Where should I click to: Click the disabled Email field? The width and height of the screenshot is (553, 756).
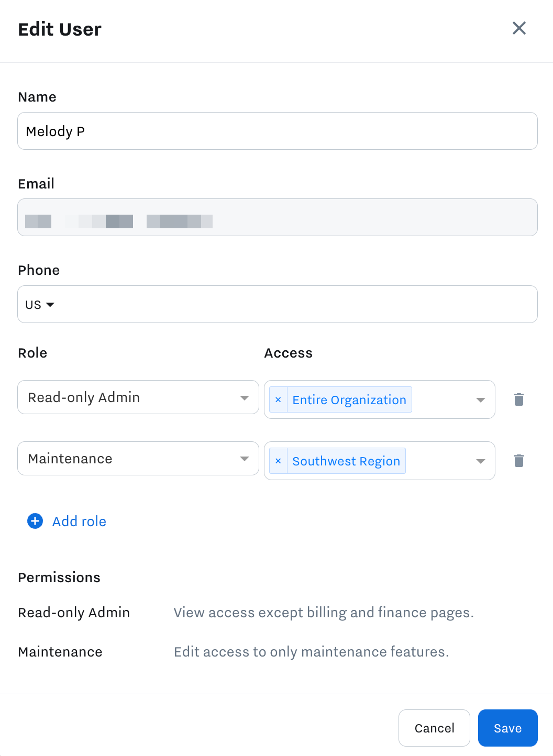click(x=278, y=217)
